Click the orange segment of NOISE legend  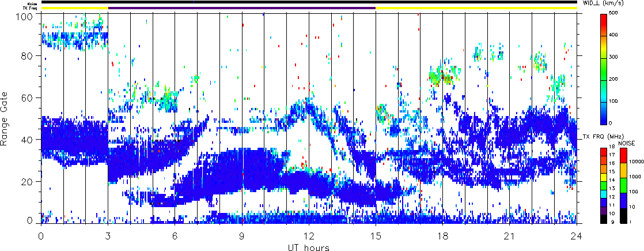(623, 170)
